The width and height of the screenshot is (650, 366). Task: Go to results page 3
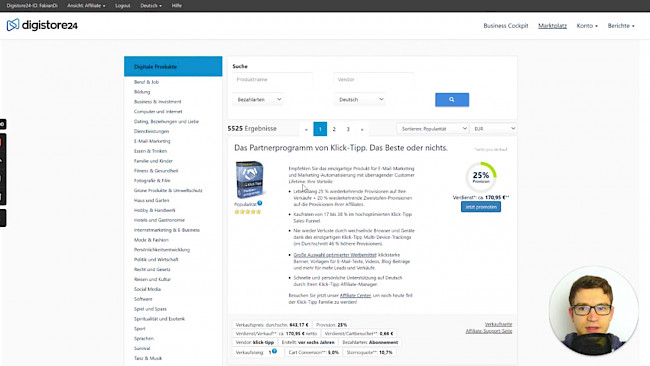point(348,129)
